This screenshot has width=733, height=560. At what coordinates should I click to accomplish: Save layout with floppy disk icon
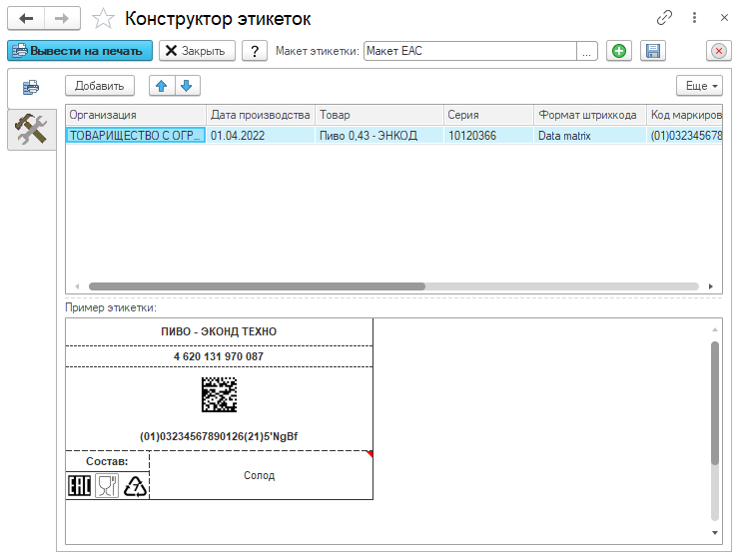coord(652,51)
